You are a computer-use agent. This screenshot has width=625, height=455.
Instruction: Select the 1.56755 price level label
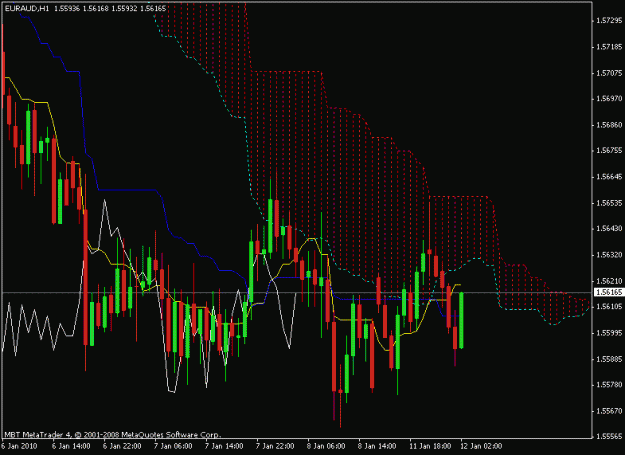click(609, 151)
